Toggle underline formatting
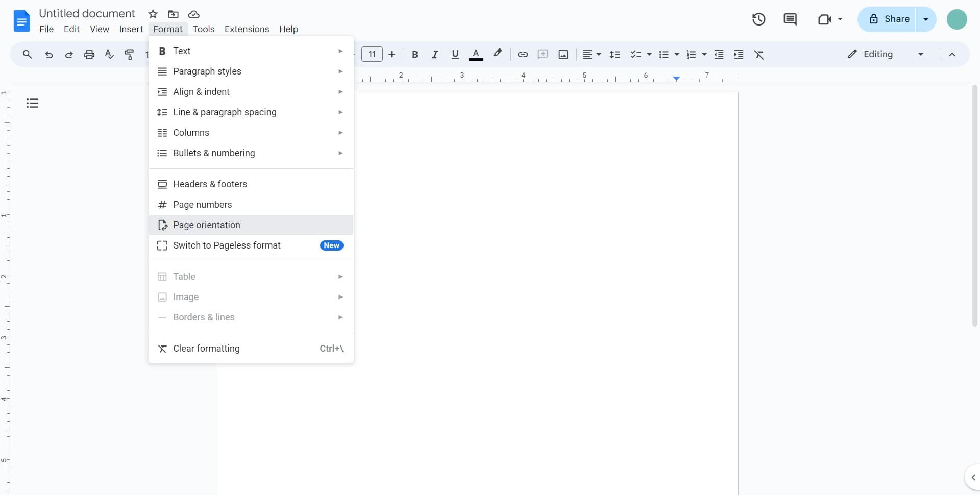The image size is (980, 495). (455, 54)
